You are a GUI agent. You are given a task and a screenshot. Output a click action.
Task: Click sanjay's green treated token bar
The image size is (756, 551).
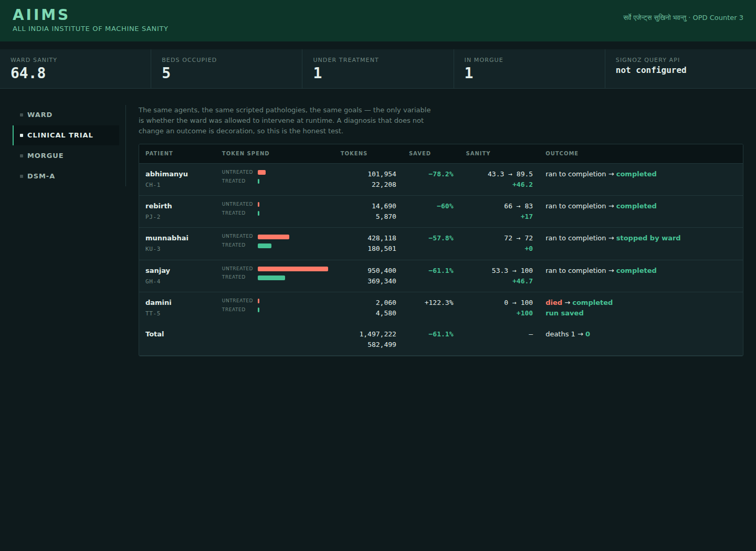[271, 278]
